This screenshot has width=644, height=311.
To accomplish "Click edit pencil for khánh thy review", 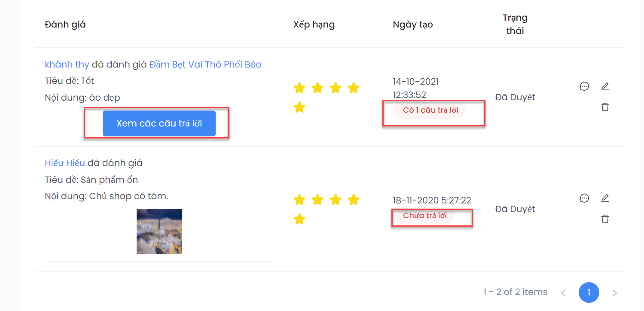I will click(605, 86).
